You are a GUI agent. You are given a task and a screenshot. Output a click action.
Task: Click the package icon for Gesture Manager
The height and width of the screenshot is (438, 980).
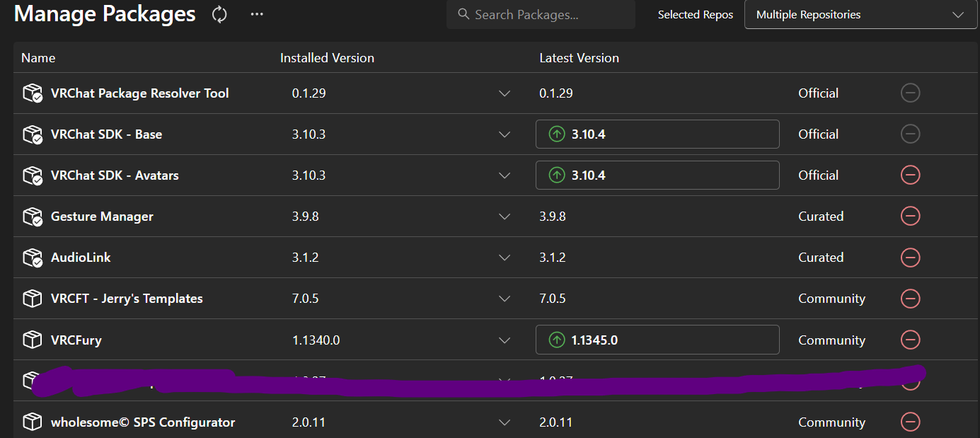pos(33,217)
